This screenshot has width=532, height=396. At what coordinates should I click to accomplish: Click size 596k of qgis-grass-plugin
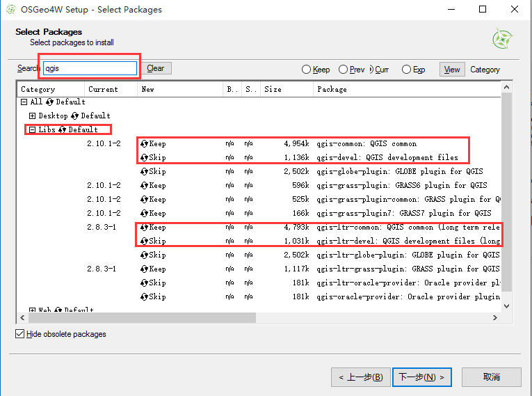pos(300,185)
